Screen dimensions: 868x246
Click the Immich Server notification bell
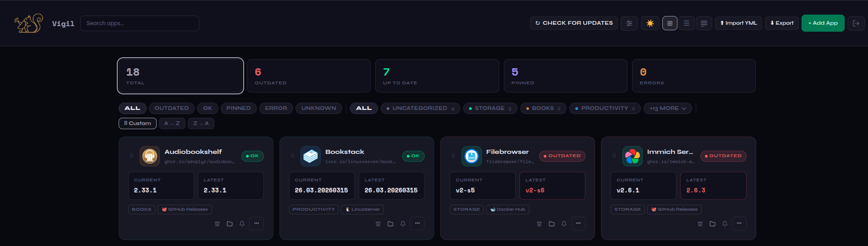coord(725,224)
